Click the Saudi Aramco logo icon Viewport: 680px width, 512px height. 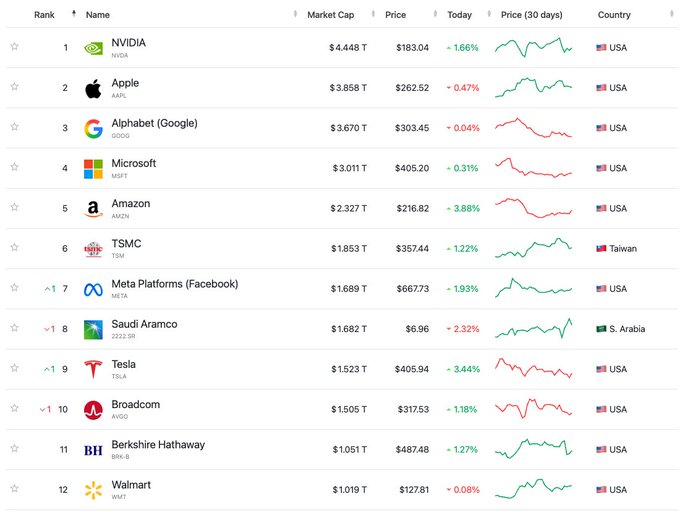coord(93,329)
